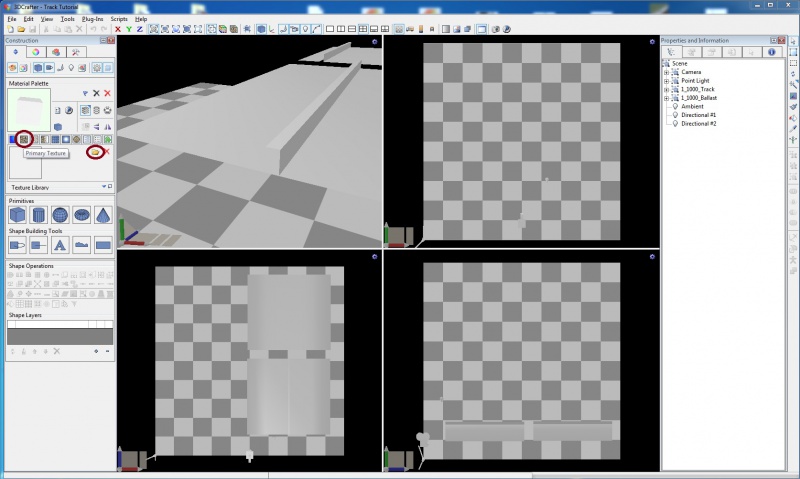Screen dimensions: 800x479
Task: Select the Scene root node
Action: point(679,64)
